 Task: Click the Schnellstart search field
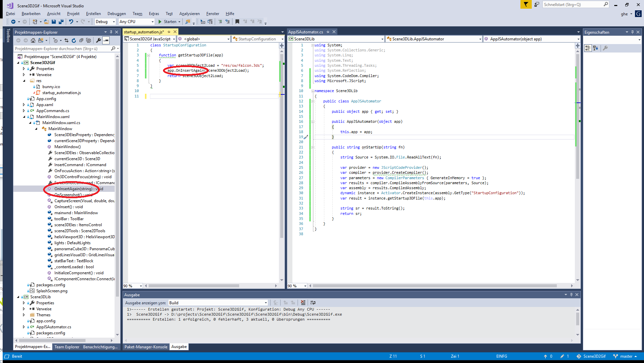[x=573, y=4]
